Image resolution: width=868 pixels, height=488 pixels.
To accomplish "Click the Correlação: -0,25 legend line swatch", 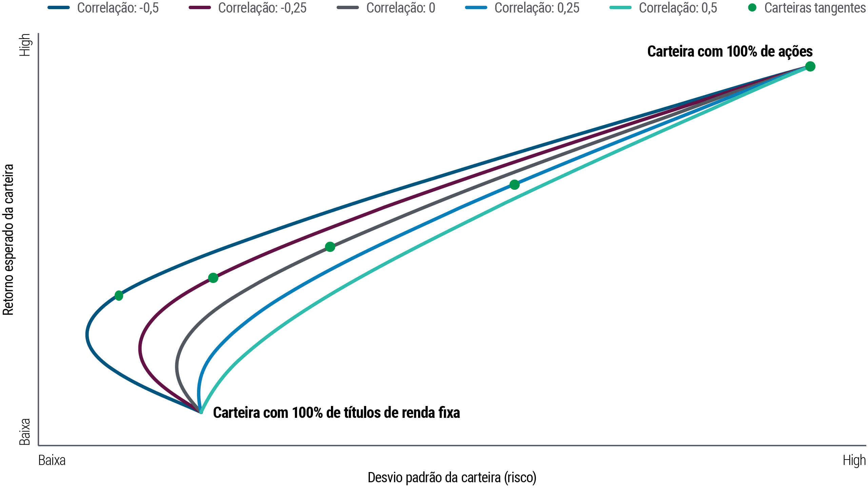I will 200,8.
